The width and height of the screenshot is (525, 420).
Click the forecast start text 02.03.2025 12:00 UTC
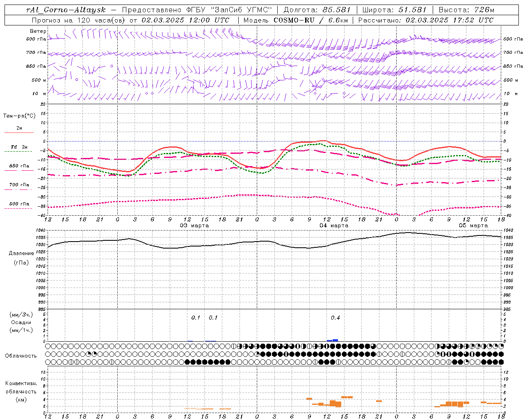coord(185,20)
